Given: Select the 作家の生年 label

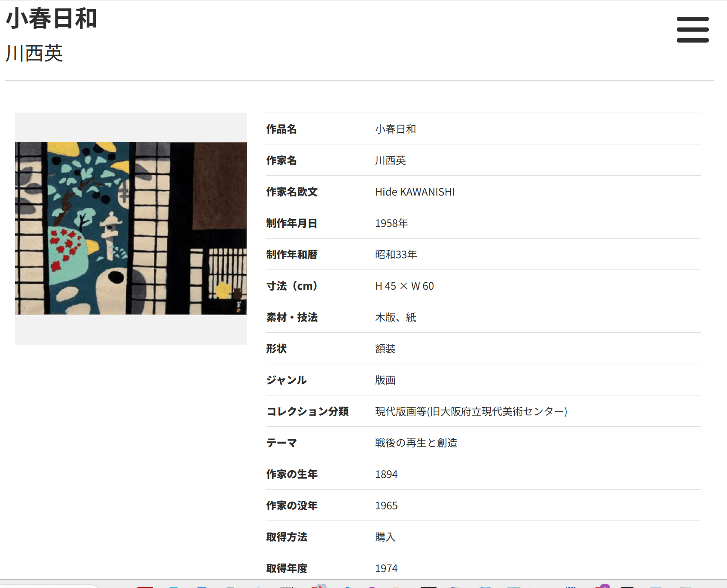Looking at the screenshot, I should (x=292, y=474).
